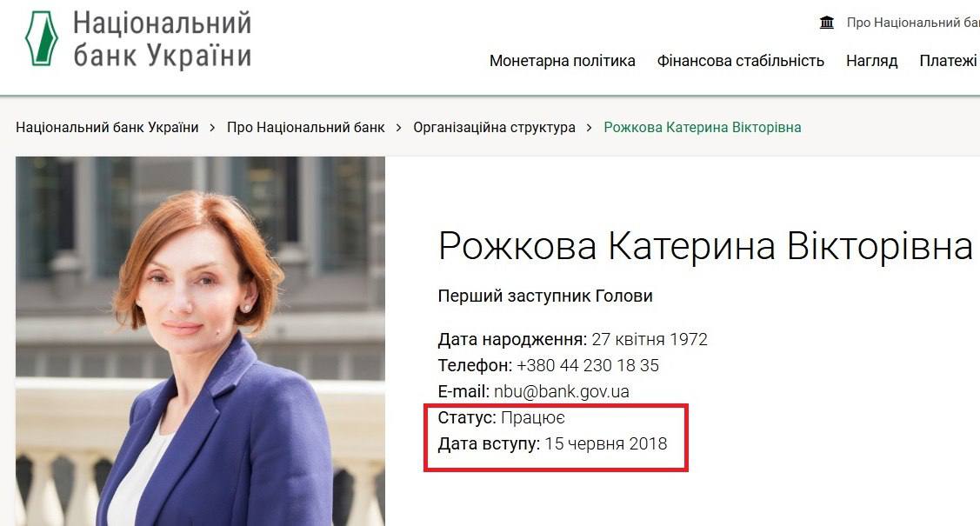
Task: Click the phone number +380 44 230 18 35
Action: 588,365
